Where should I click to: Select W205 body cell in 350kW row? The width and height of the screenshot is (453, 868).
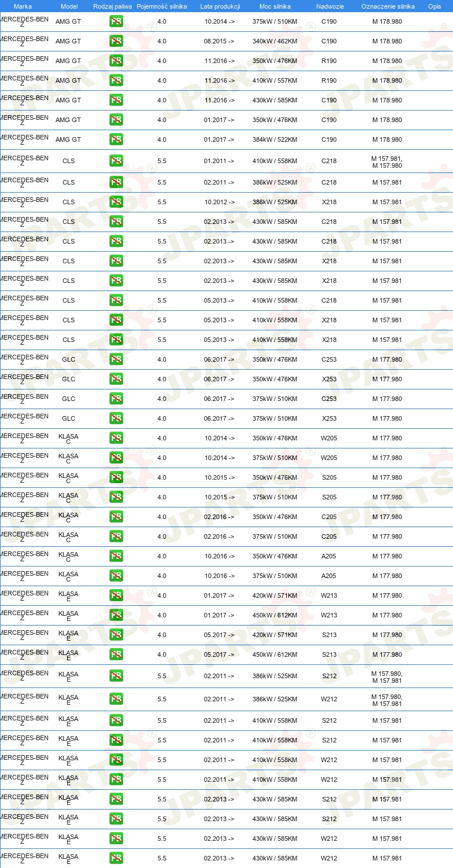pos(329,438)
